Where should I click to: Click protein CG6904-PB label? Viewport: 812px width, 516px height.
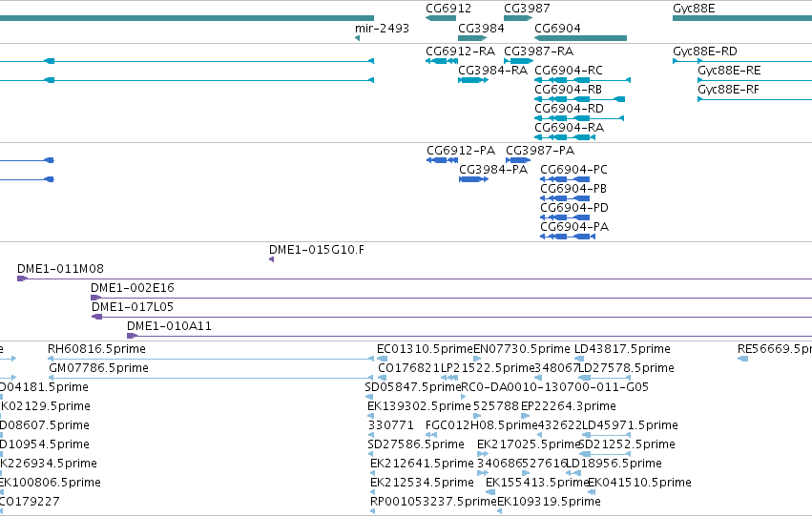tap(573, 189)
